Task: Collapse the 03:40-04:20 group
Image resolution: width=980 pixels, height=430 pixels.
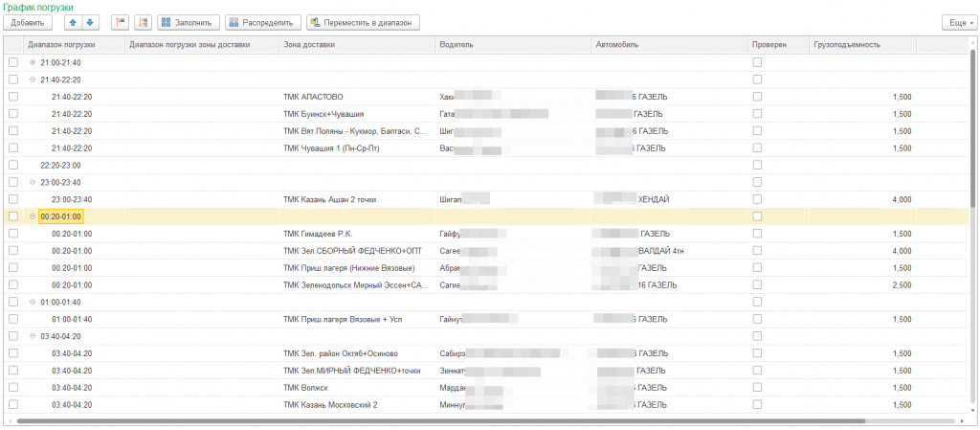Action: pos(33,335)
